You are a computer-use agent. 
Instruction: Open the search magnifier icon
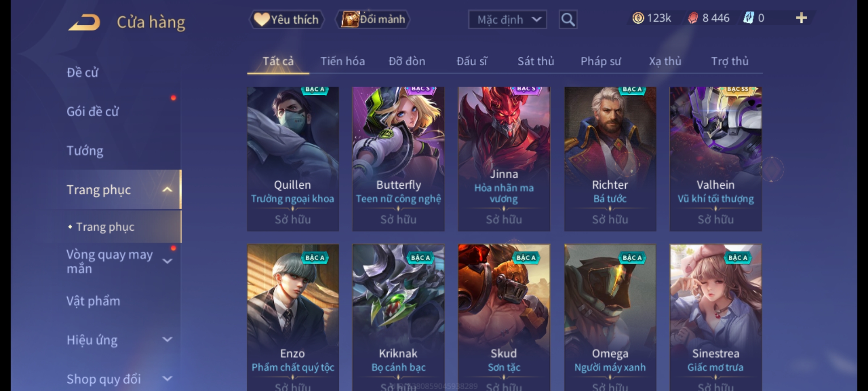tap(568, 20)
